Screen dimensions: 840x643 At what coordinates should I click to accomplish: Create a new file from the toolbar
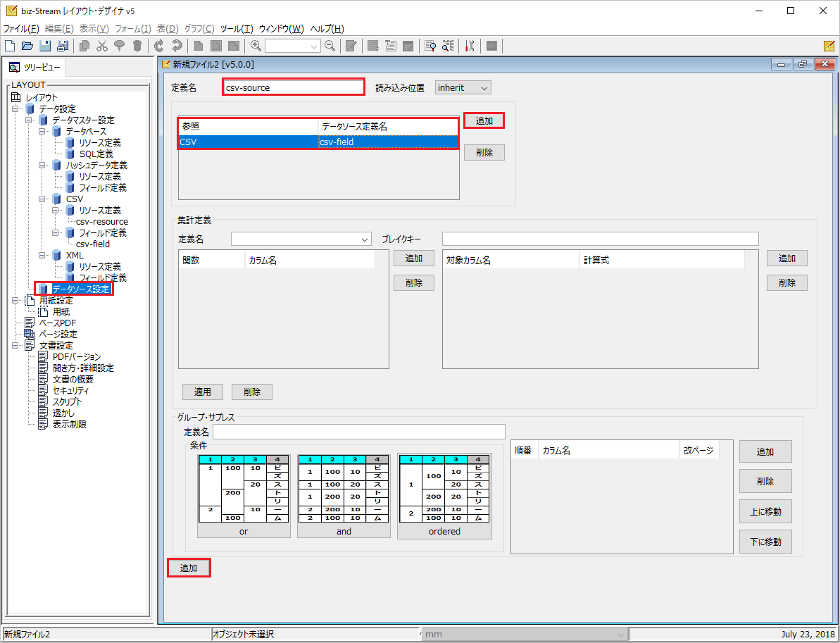click(x=10, y=46)
